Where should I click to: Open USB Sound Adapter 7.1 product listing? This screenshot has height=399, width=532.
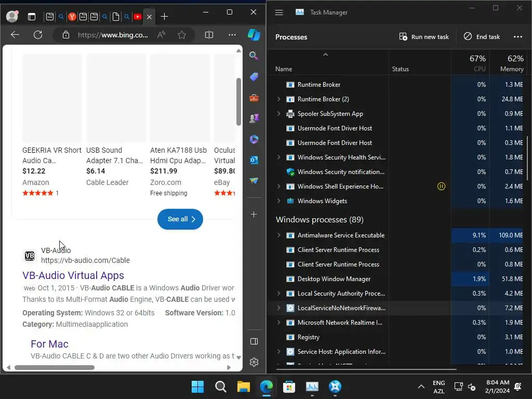115,155
